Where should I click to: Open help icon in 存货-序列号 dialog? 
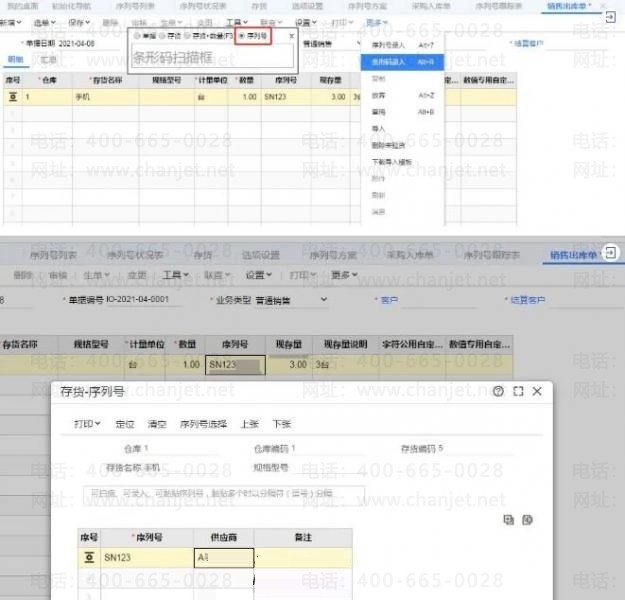[498, 391]
